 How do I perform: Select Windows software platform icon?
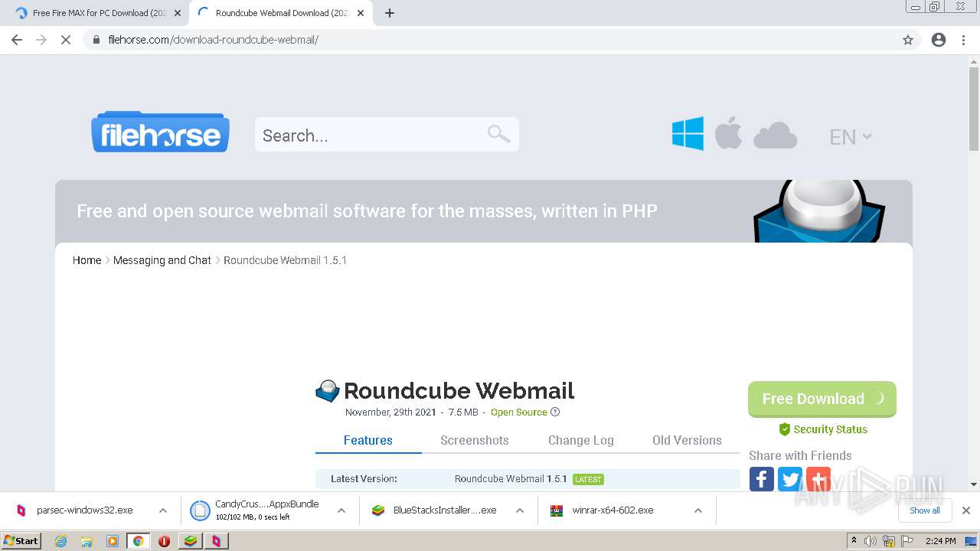tap(688, 134)
